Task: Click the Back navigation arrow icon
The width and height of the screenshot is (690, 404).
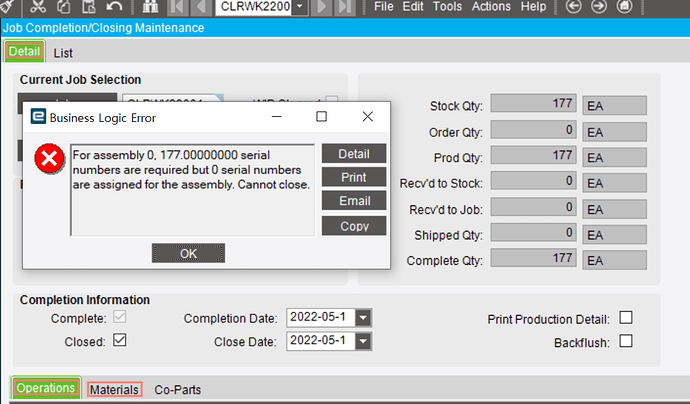Action: [x=573, y=6]
